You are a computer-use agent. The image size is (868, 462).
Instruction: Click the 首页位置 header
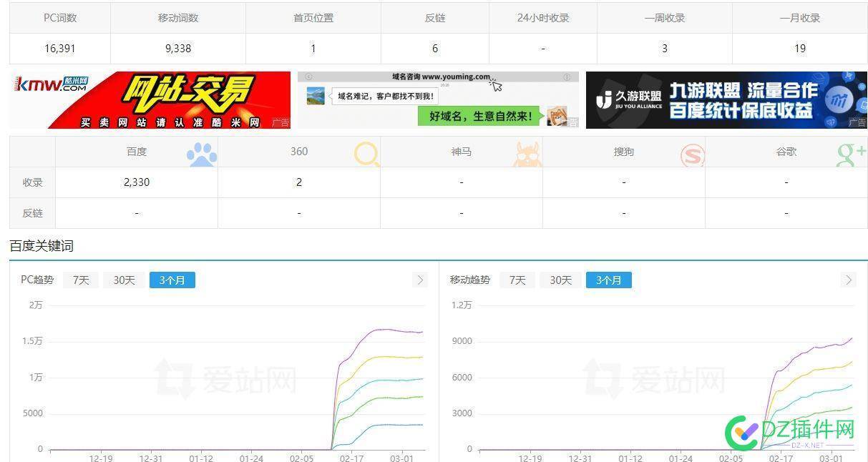313,18
